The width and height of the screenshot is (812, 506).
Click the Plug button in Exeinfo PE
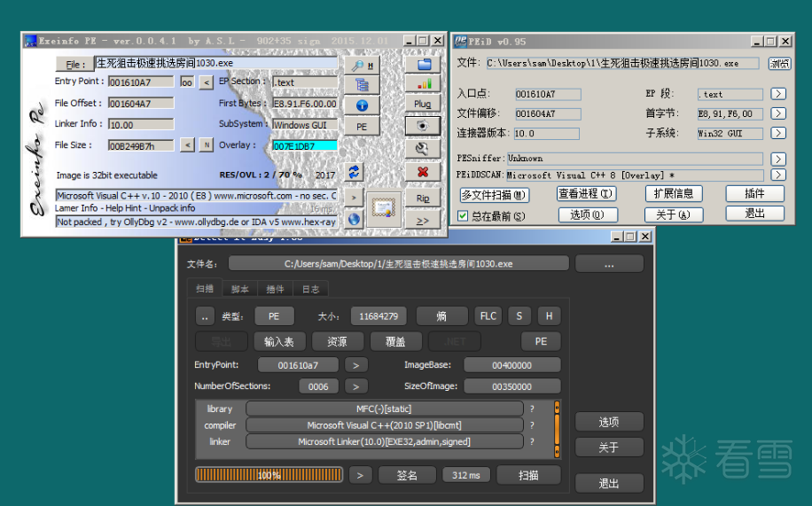(423, 104)
